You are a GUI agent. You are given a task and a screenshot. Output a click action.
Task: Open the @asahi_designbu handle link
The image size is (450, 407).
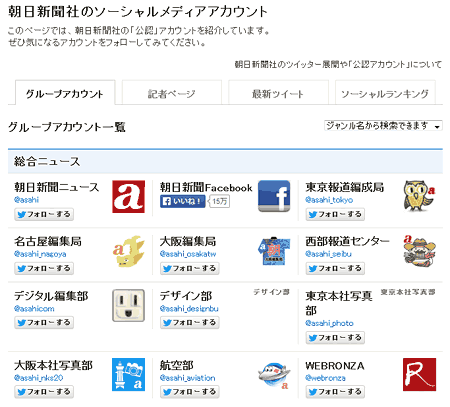point(189,308)
